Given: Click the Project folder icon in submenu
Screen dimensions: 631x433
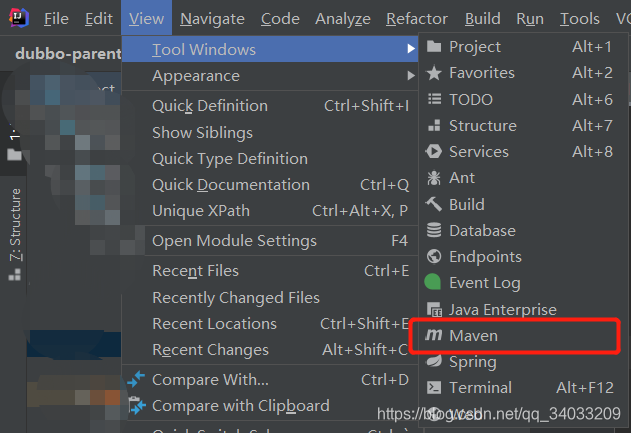Looking at the screenshot, I should [x=434, y=47].
